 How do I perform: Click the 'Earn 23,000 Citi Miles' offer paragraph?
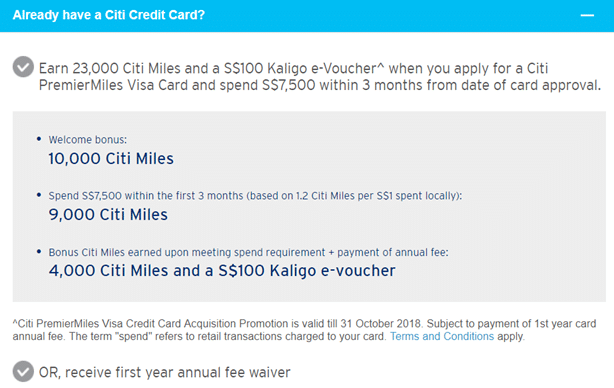320,77
